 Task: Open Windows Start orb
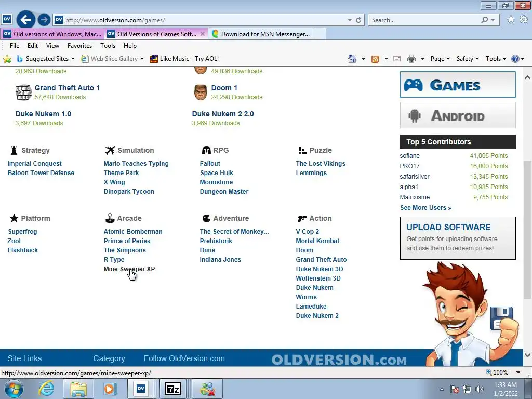click(x=14, y=389)
